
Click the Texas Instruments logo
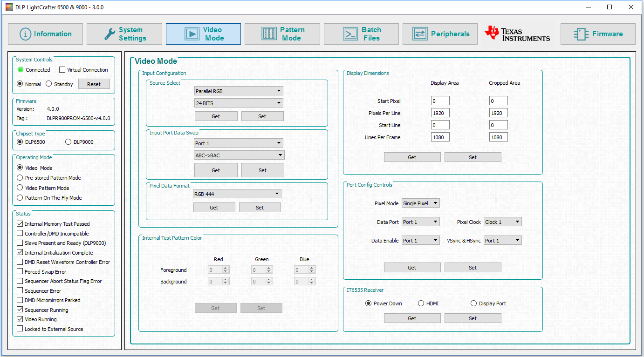(517, 34)
